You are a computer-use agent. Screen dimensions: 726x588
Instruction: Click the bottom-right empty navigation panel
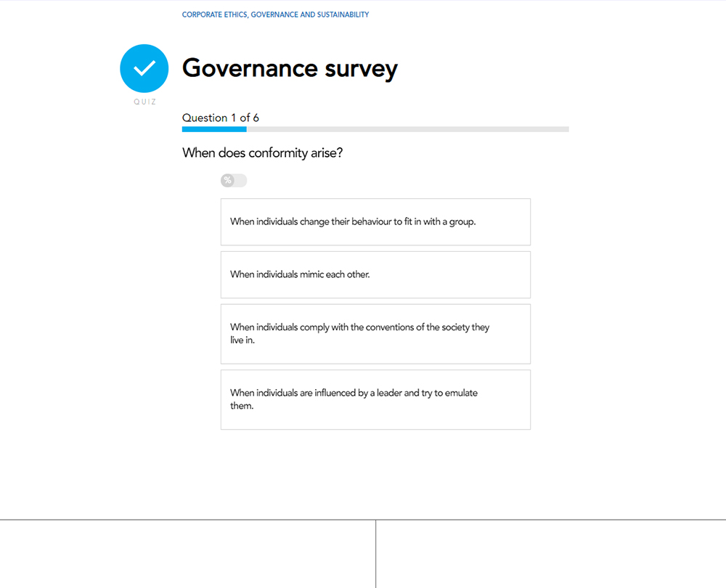point(551,554)
